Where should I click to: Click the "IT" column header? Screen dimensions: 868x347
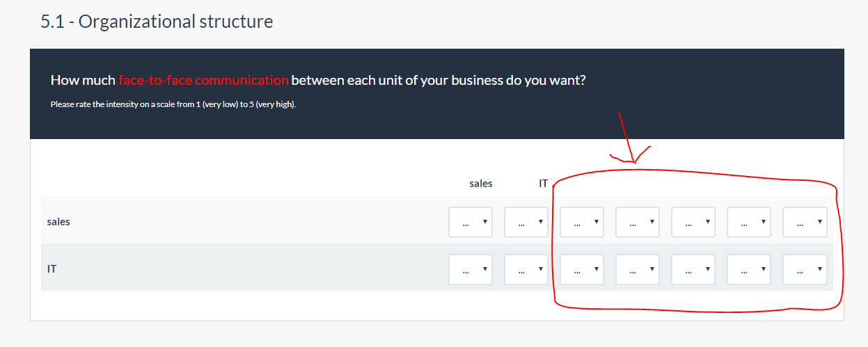point(543,184)
